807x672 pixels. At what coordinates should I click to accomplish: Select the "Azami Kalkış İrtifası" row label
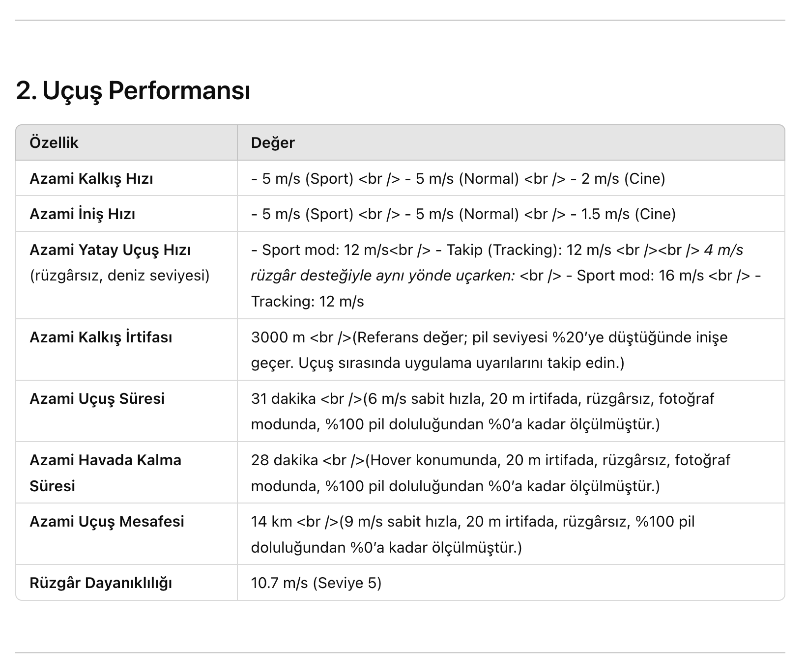[101, 337]
